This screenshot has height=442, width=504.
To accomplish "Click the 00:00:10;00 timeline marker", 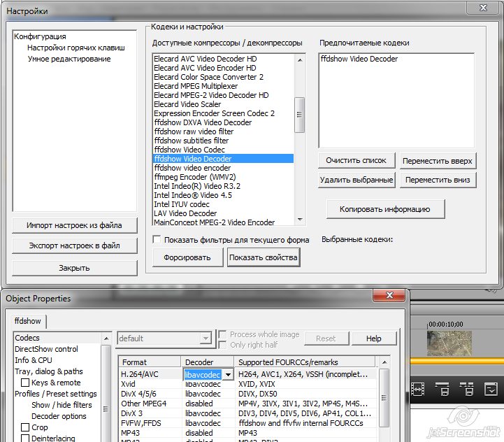I will click(x=446, y=325).
